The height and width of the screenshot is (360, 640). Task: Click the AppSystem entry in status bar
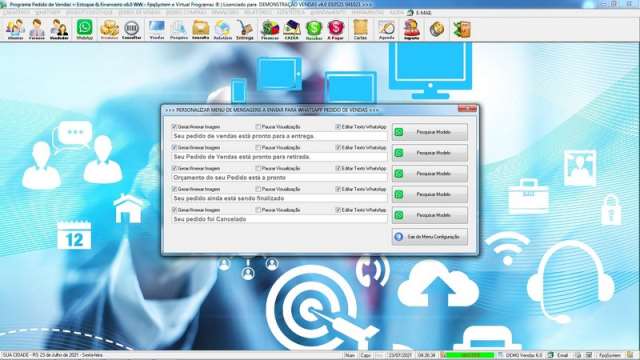pyautogui.click(x=610, y=356)
